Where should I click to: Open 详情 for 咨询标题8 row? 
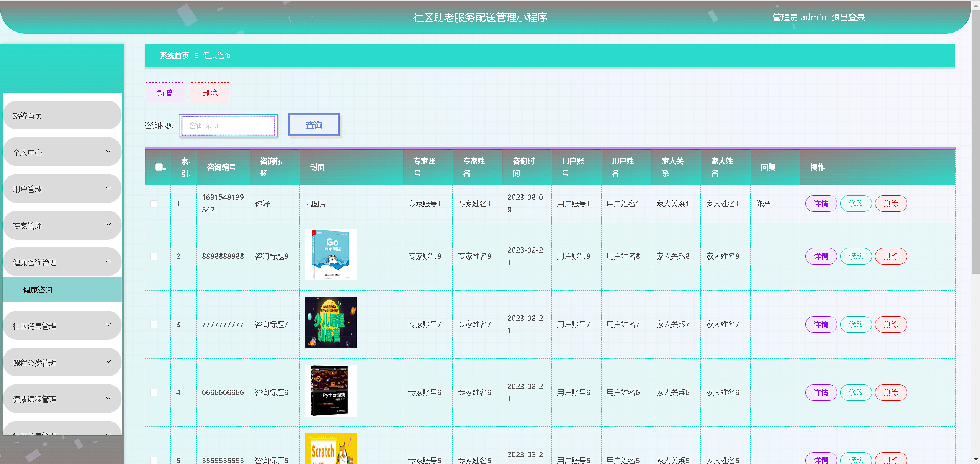tap(821, 256)
